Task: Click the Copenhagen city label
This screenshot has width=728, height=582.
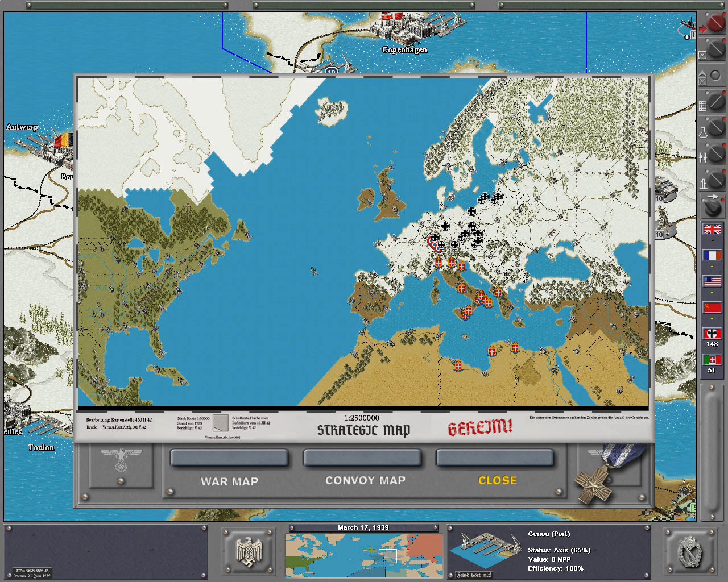Action: [404, 50]
